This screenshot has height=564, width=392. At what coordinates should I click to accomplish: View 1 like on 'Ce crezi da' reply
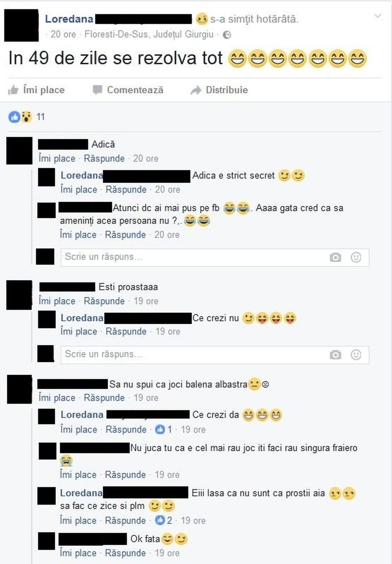click(x=164, y=430)
